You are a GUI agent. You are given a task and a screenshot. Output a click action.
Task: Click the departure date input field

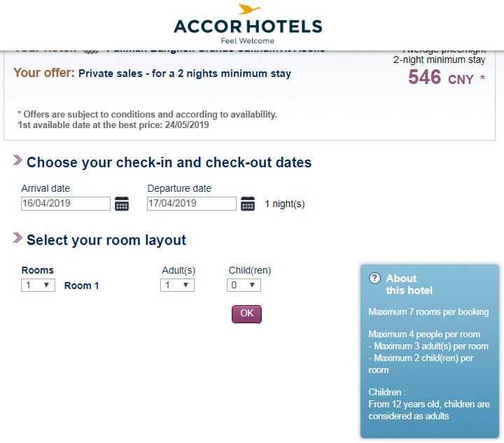point(192,204)
